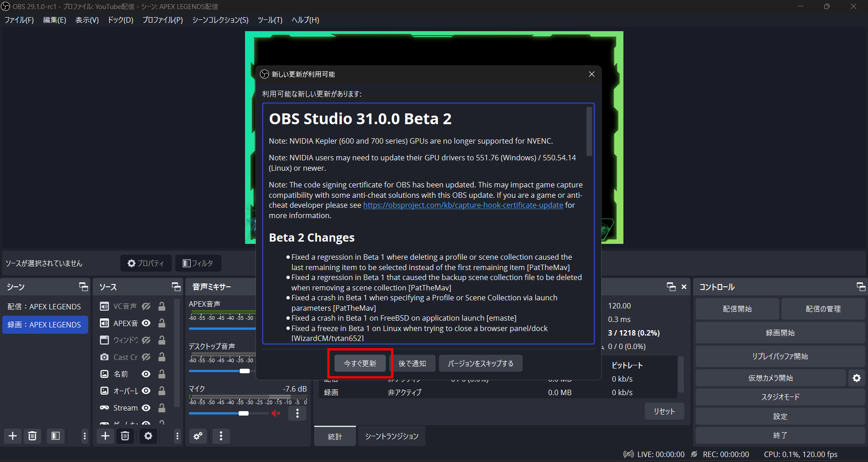Viewport: 868px width, 462px height.
Task: Close the stats dock panel
Action: click(x=684, y=286)
